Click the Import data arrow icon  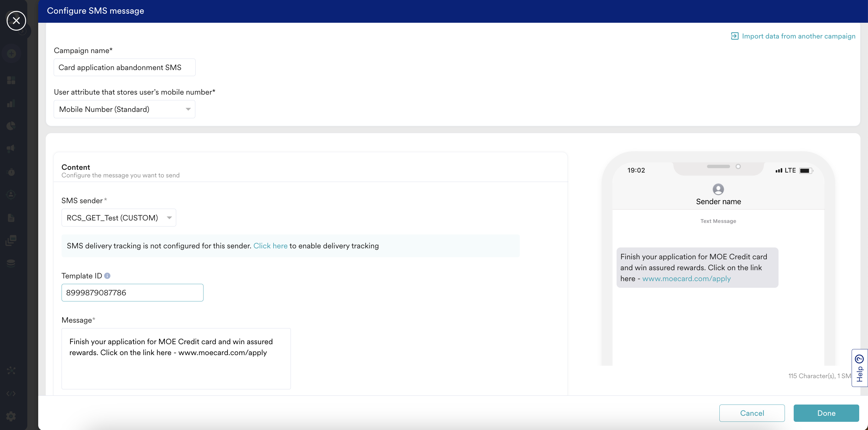[x=735, y=36]
